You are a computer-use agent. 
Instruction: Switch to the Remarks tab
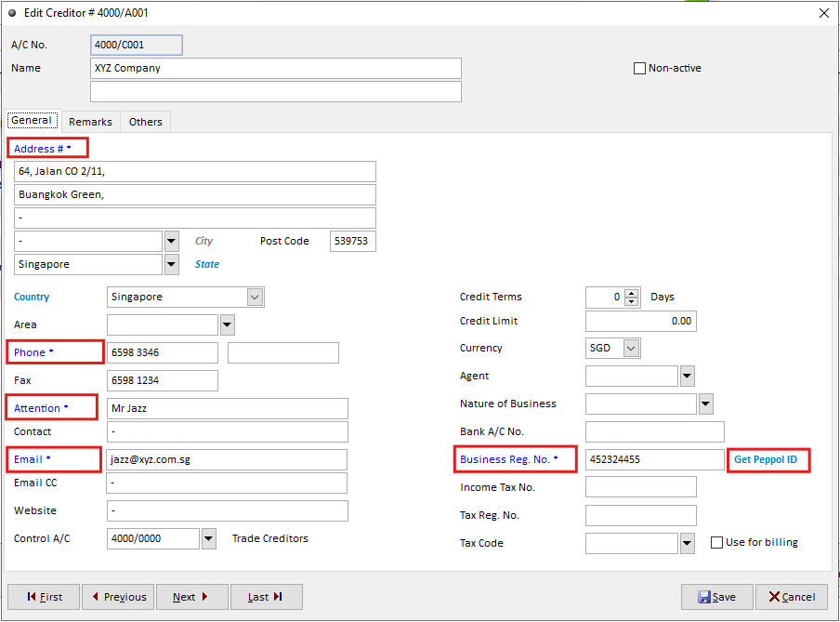90,122
